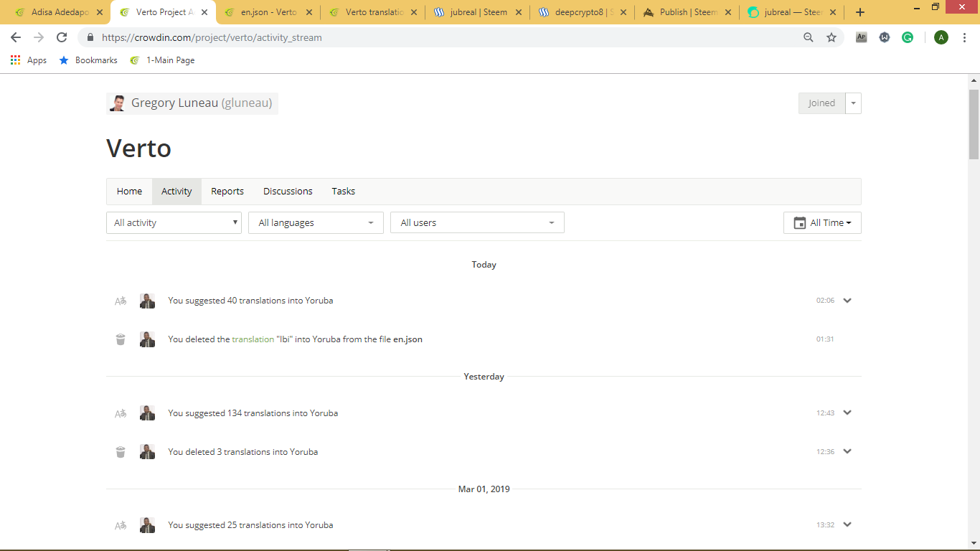
Task: Click the browser reload icon
Action: (x=62, y=37)
